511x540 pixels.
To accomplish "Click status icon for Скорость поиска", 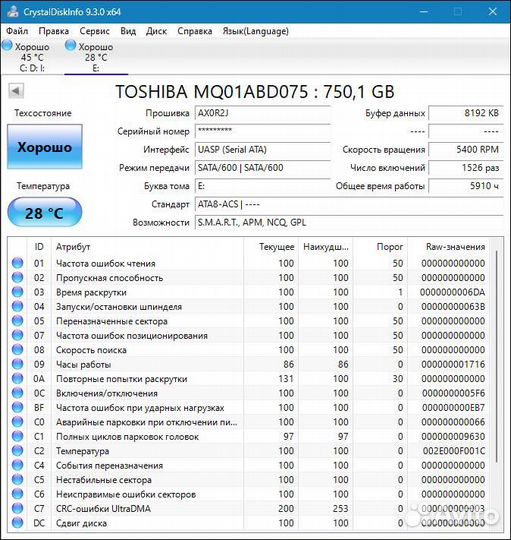I will click(18, 350).
